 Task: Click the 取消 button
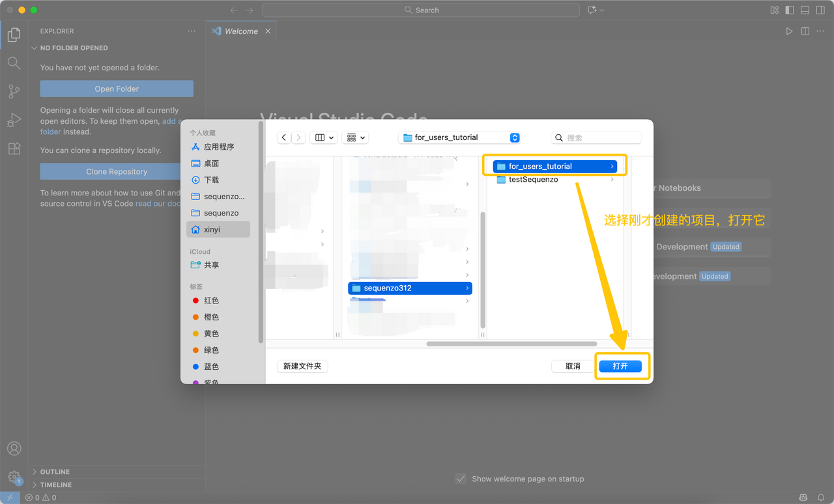tap(573, 366)
